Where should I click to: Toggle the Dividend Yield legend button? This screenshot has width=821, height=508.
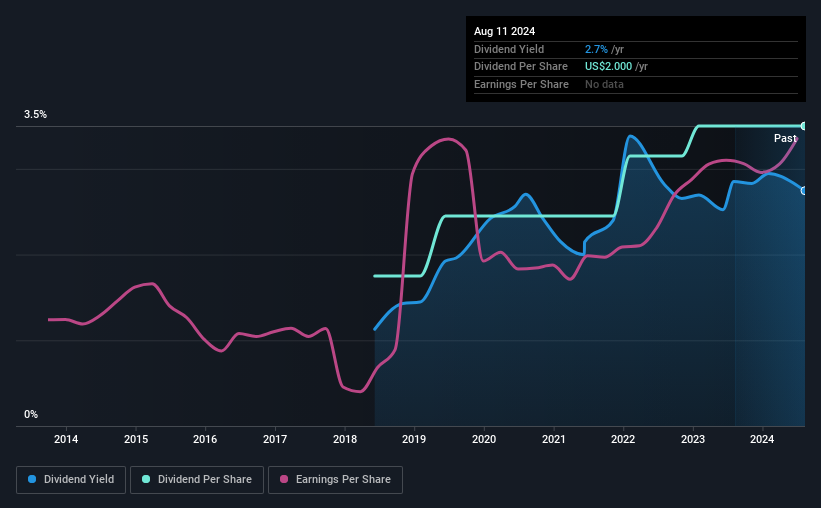pyautogui.click(x=71, y=480)
